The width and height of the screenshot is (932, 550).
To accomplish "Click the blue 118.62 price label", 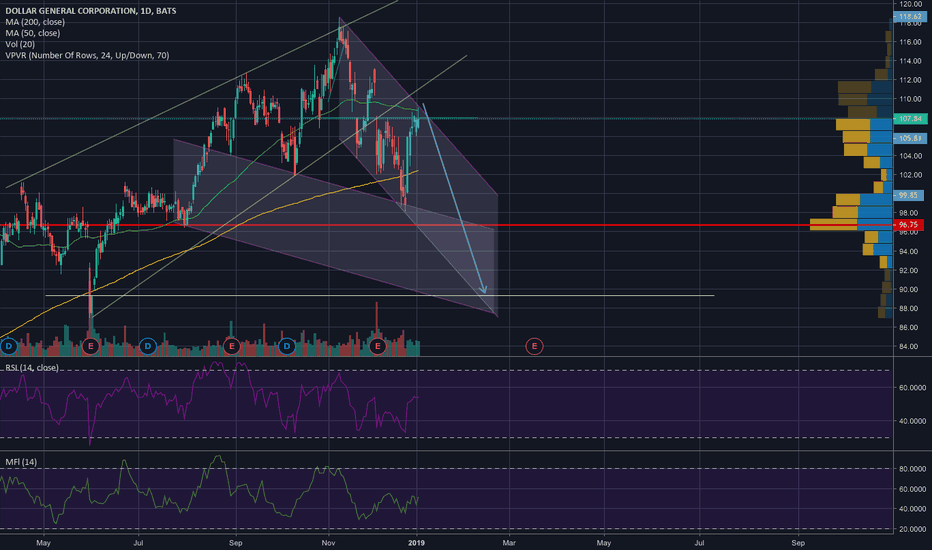I will click(x=910, y=17).
